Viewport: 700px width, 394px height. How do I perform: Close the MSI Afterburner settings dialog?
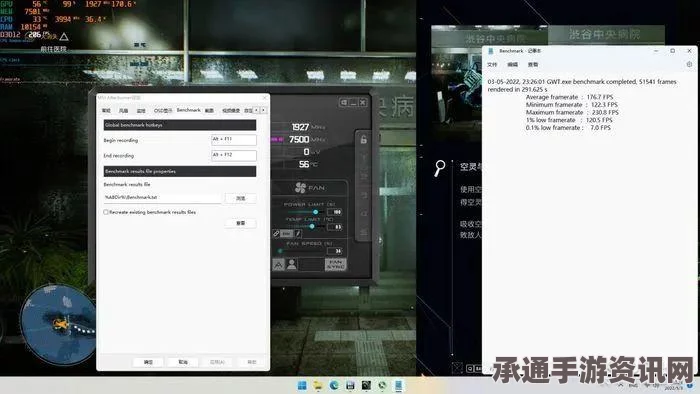(264, 98)
